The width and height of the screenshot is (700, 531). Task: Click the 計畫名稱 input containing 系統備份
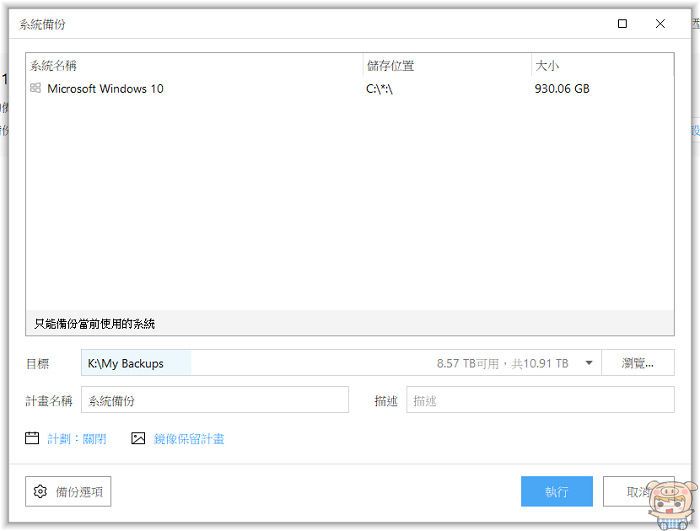tap(215, 400)
